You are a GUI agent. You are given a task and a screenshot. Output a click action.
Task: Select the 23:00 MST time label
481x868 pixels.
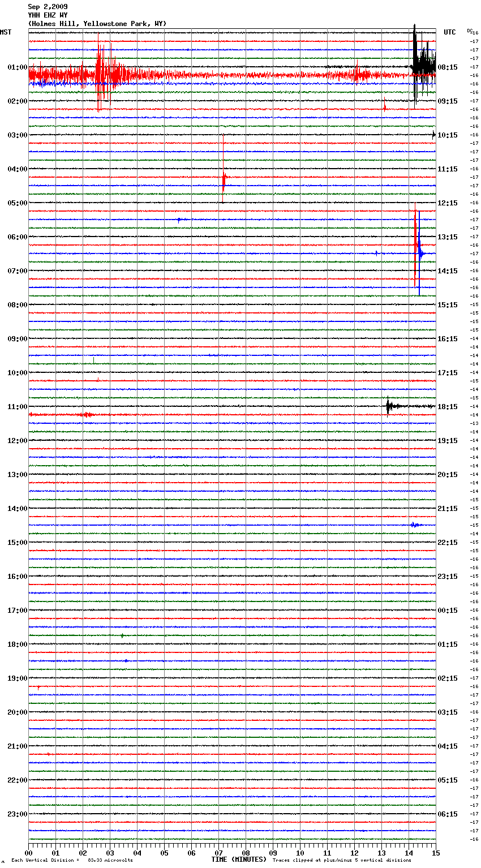[18, 814]
